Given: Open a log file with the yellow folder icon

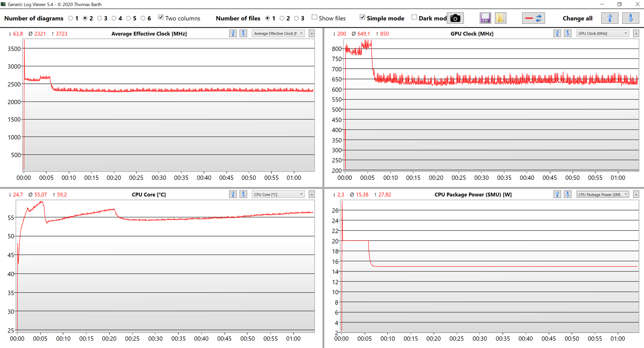Looking at the screenshot, I should (x=500, y=18).
